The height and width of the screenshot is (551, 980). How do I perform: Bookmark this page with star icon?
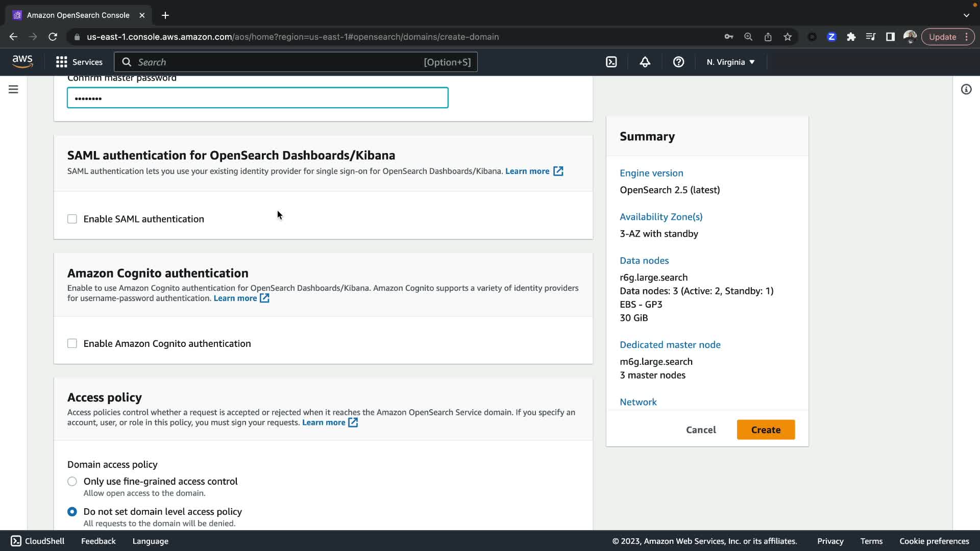788,37
